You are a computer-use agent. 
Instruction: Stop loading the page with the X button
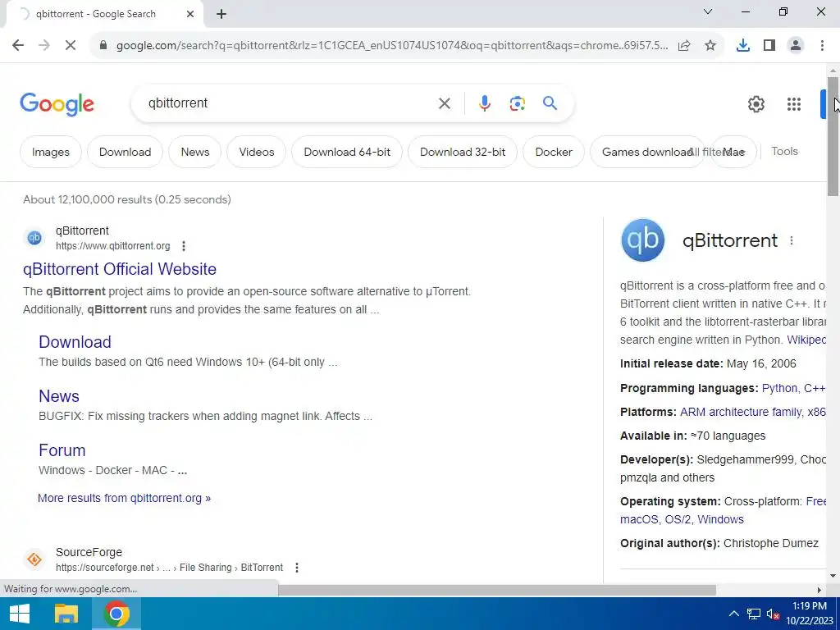click(x=71, y=46)
